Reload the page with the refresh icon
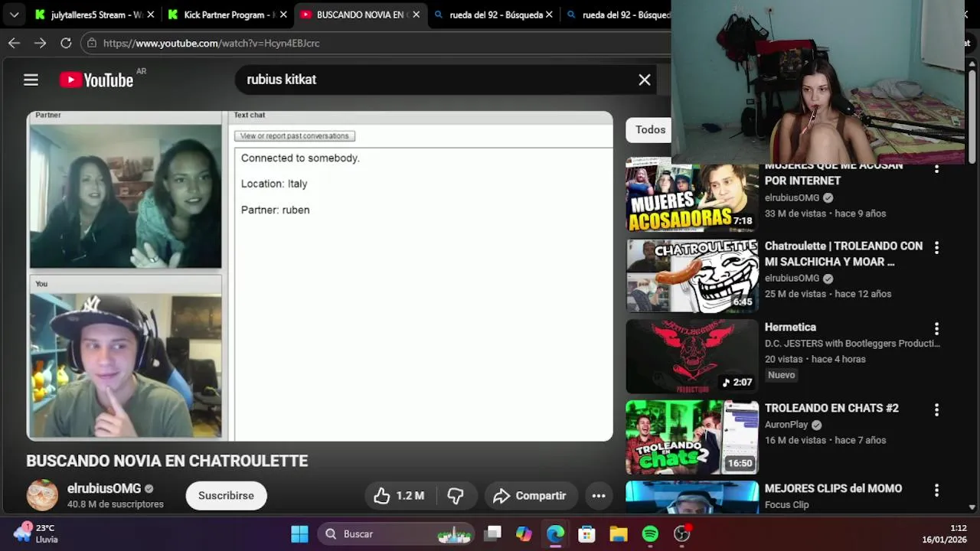This screenshot has width=980, height=551. click(x=66, y=43)
